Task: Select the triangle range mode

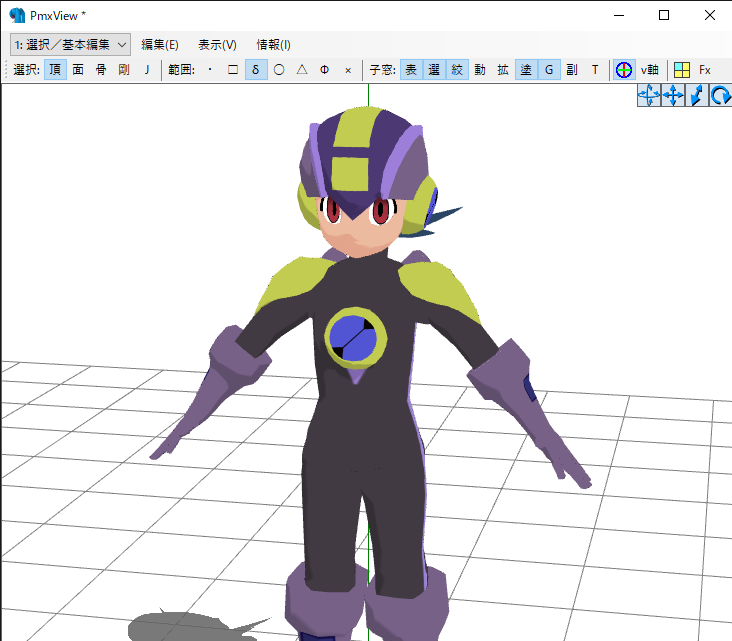Action: (x=302, y=70)
